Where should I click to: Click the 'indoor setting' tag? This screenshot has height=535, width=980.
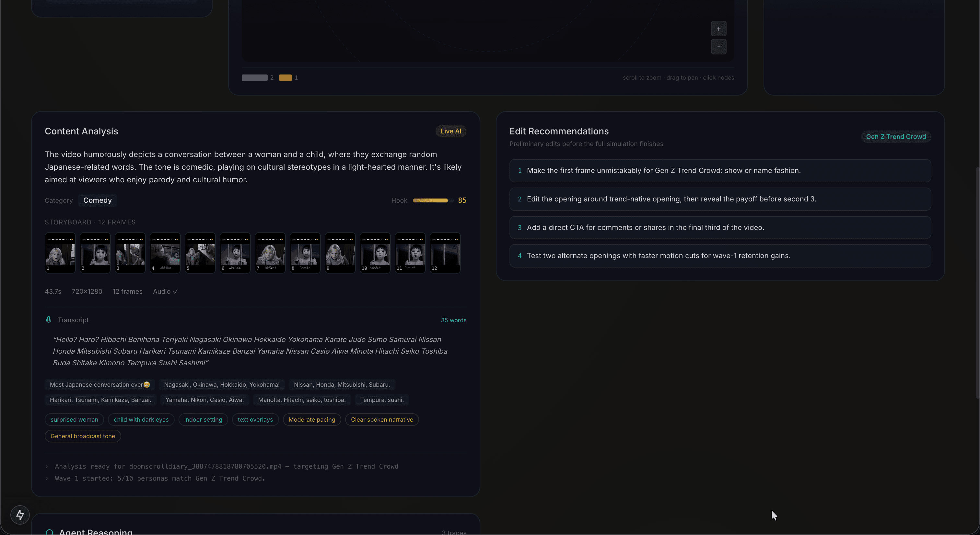pyautogui.click(x=203, y=419)
